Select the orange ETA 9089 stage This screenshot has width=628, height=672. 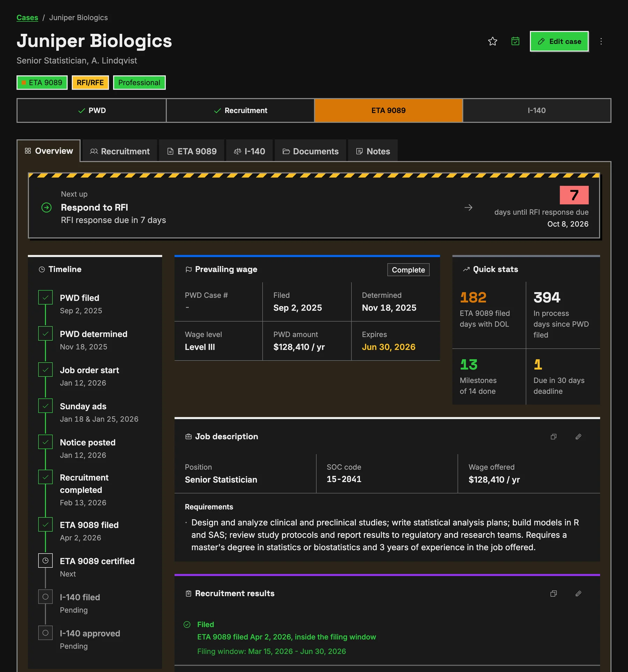click(389, 111)
